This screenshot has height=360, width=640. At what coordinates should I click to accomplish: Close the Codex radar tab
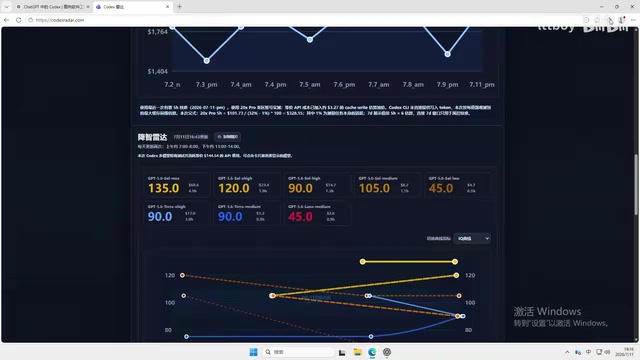point(167,7)
